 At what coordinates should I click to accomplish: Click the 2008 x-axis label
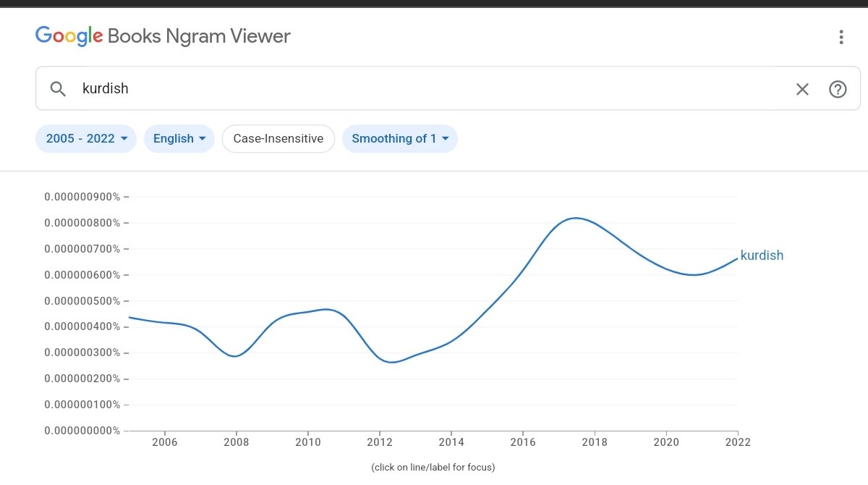(x=236, y=442)
